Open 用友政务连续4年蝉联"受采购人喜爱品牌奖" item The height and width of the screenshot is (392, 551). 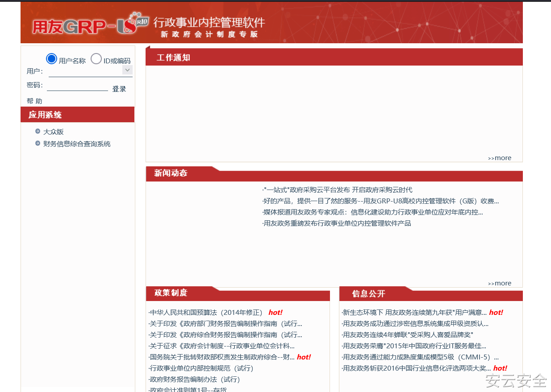tap(407, 335)
